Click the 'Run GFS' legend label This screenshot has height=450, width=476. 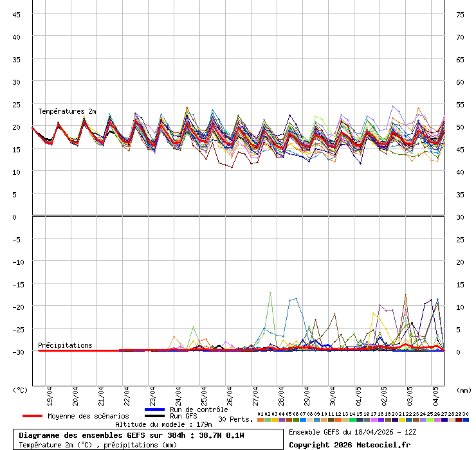tap(183, 416)
